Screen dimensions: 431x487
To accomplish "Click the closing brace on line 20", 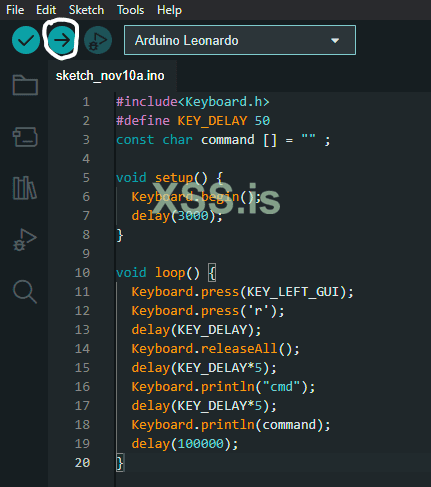I will tap(120, 463).
